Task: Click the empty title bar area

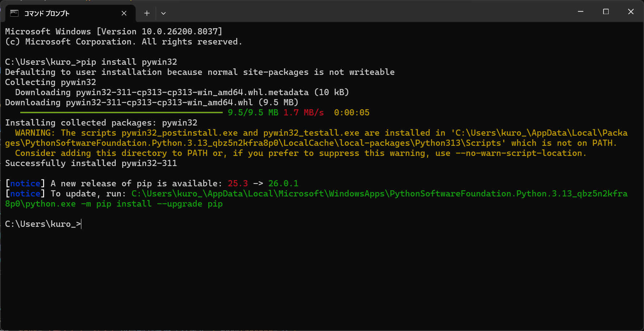Action: tap(362, 12)
